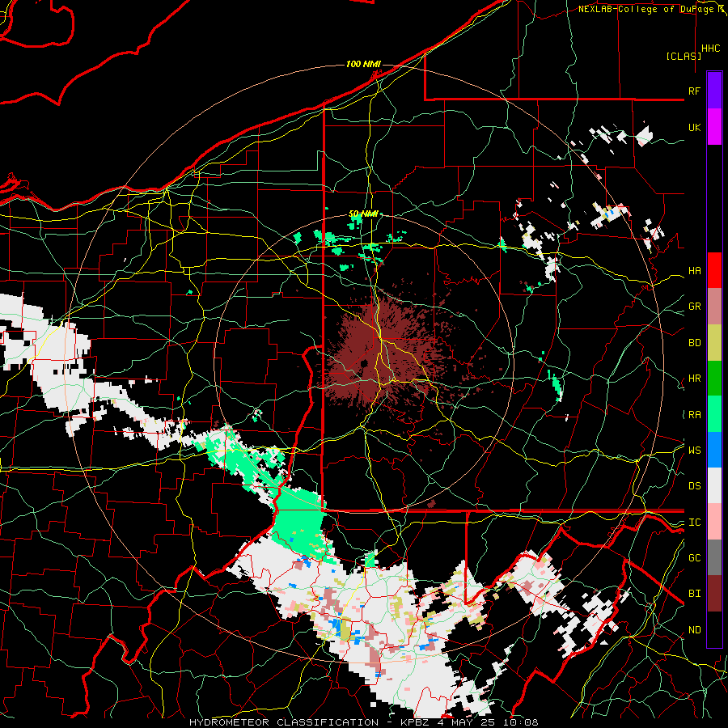Click the BD legend label

coord(694,343)
